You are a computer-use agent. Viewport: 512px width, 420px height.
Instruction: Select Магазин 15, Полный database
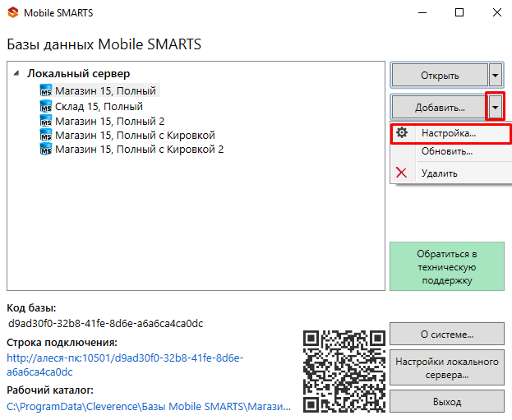[x=105, y=90]
